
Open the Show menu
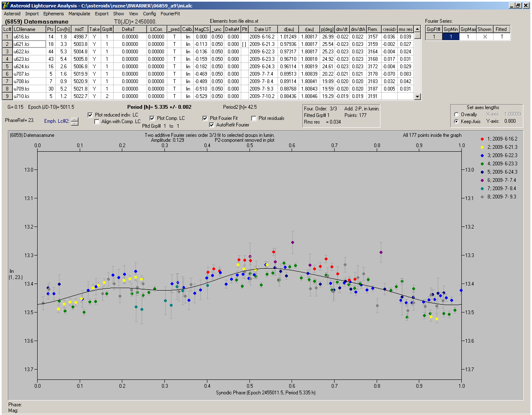click(x=119, y=14)
